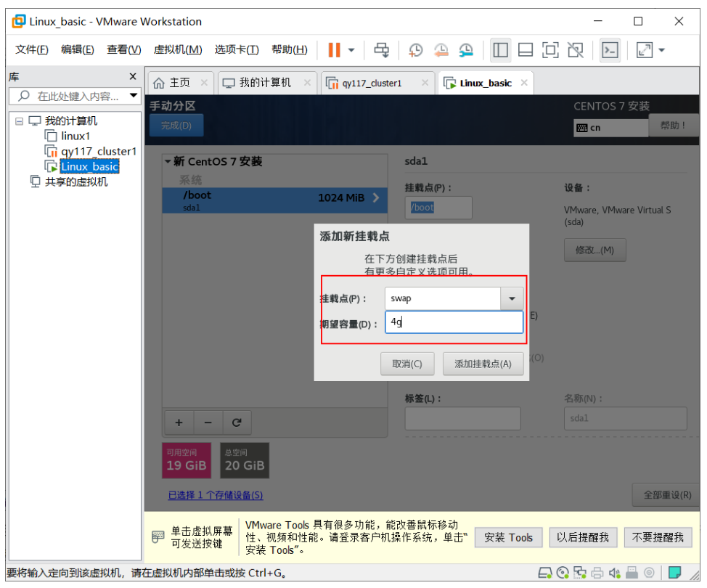Select Linux_basic in the library tree

click(x=90, y=166)
